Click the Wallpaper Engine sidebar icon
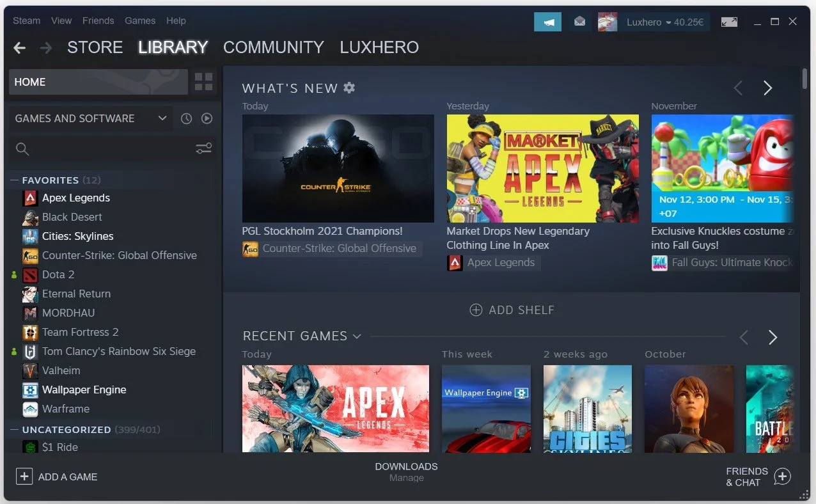Image resolution: width=816 pixels, height=504 pixels. tap(30, 390)
